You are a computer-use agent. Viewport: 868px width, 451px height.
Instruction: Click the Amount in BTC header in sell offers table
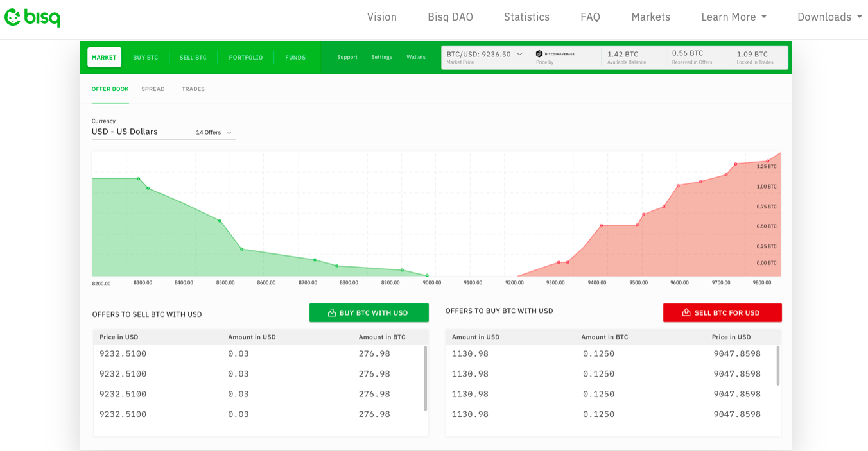pos(382,337)
